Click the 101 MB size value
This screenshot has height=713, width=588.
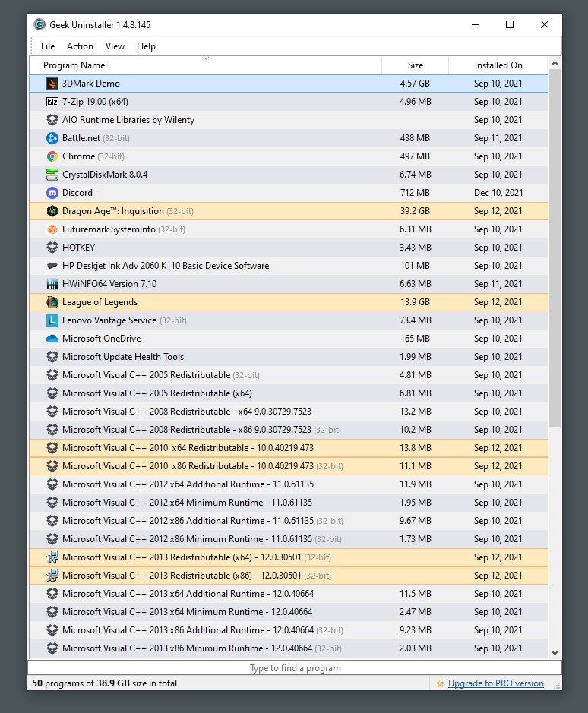coord(415,266)
